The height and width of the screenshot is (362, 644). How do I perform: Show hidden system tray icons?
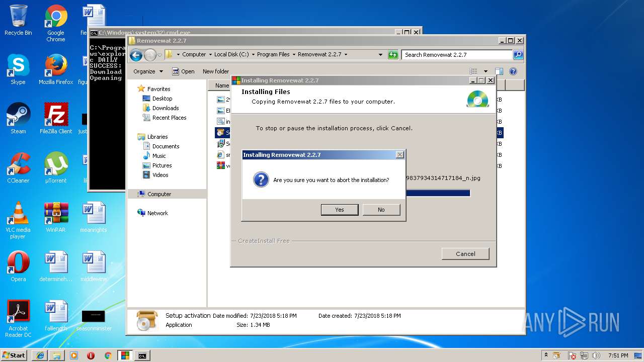546,355
